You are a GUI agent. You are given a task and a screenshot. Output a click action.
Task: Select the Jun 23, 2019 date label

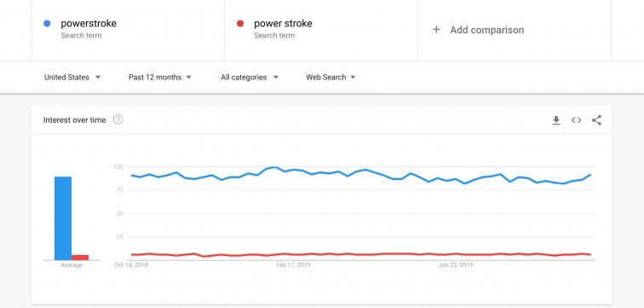click(456, 265)
